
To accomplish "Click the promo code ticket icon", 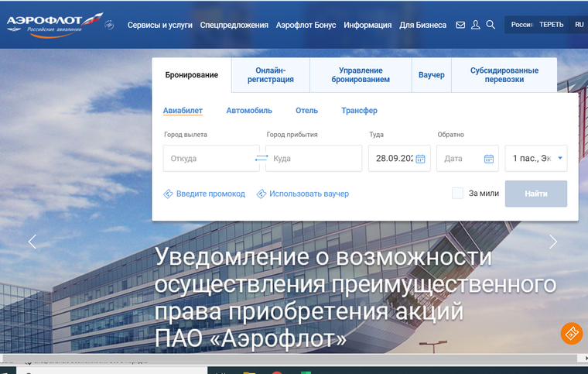I will (168, 194).
